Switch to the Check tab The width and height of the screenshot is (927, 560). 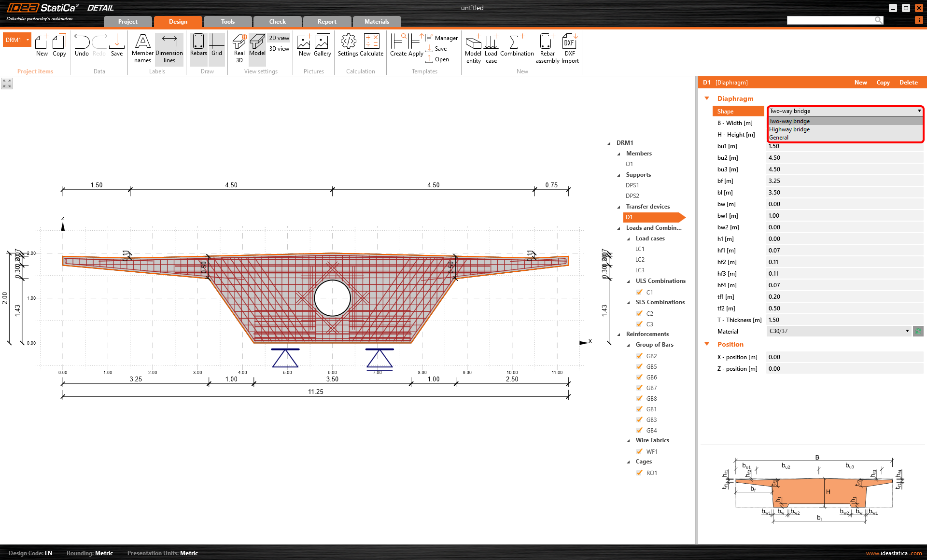[x=277, y=22]
